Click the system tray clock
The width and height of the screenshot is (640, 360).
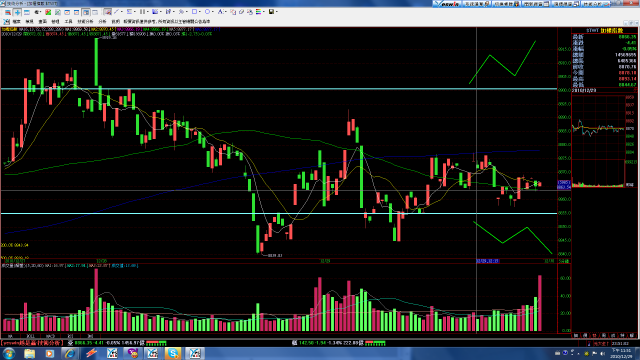[x=621, y=353]
